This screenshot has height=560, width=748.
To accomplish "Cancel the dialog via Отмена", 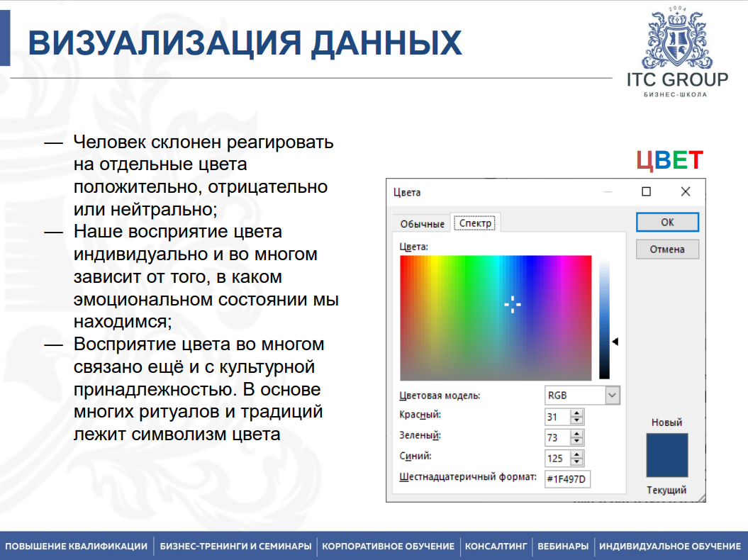I will (x=666, y=248).
